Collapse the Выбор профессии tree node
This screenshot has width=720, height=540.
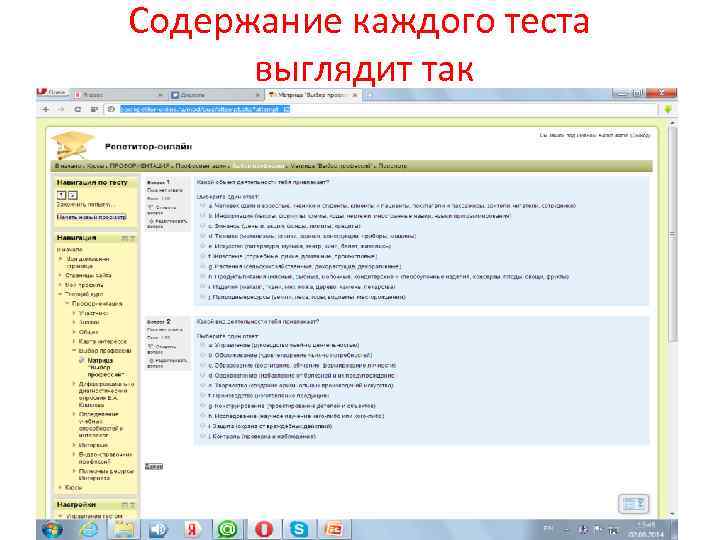pyautogui.click(x=74, y=350)
